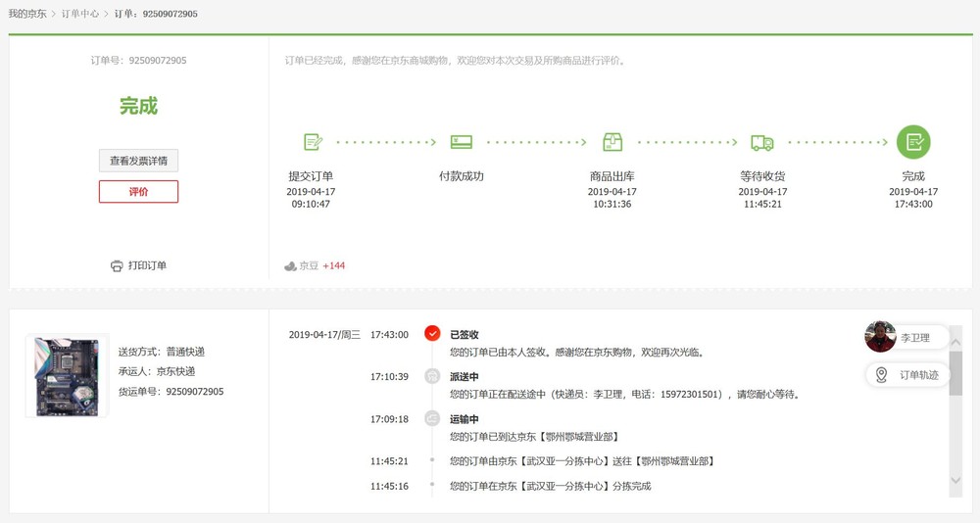Click courier 李卫理 avatar photo
980x523 pixels.
(x=881, y=337)
